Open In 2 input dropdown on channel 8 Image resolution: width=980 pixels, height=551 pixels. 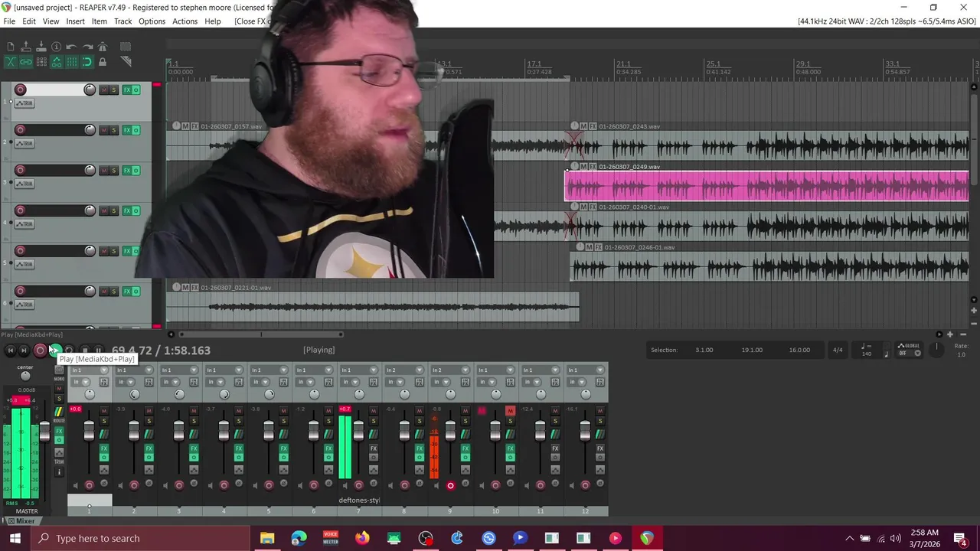(x=404, y=370)
